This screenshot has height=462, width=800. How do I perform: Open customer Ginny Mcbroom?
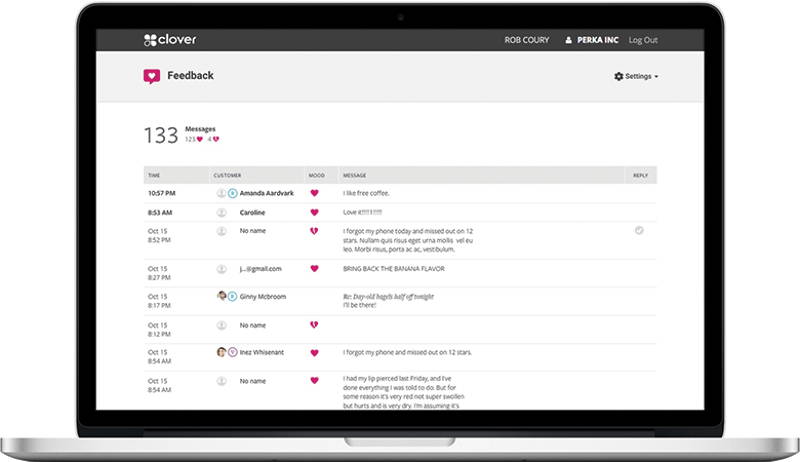tap(263, 296)
